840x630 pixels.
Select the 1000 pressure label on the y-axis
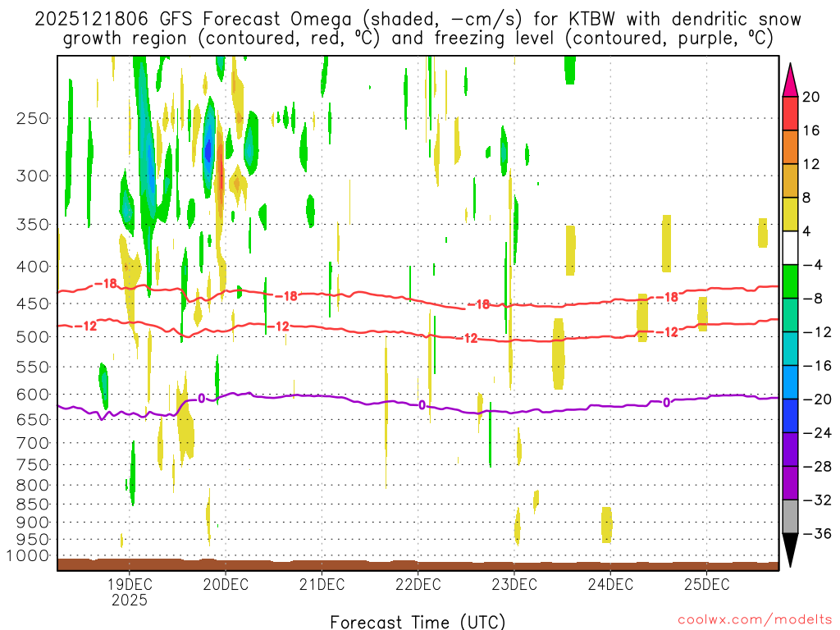[x=30, y=555]
